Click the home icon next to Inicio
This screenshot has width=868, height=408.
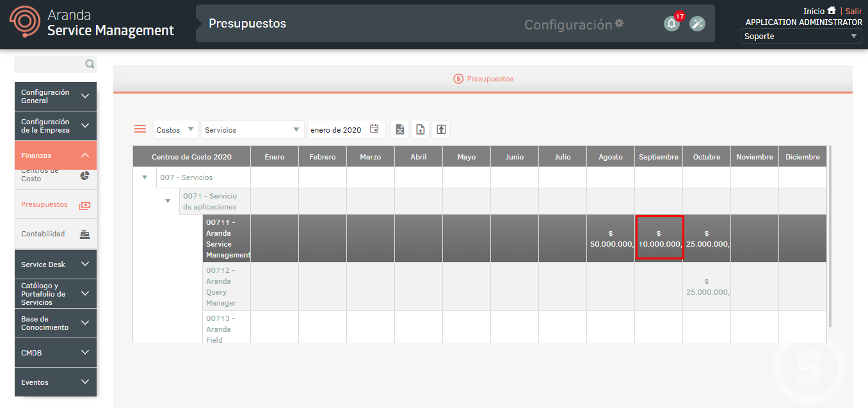click(832, 11)
